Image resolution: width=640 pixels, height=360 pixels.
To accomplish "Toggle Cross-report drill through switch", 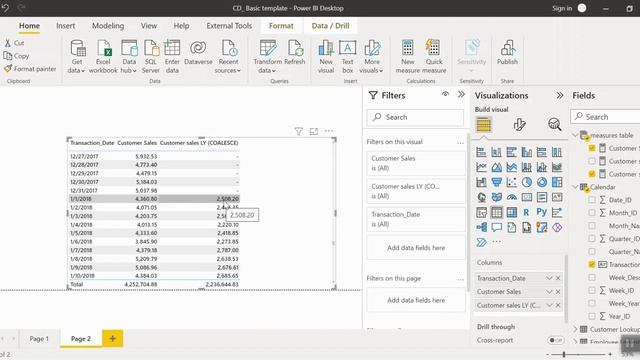I will (x=556, y=340).
